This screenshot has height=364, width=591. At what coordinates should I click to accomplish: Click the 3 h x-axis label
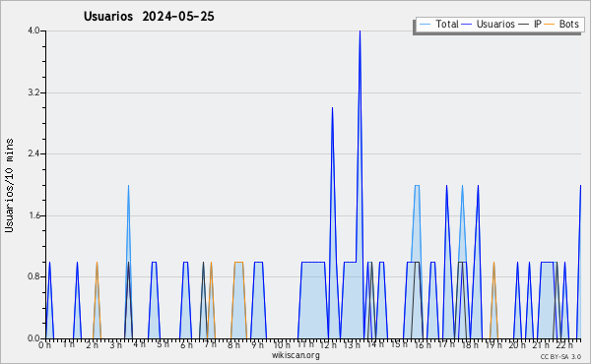click(x=115, y=345)
